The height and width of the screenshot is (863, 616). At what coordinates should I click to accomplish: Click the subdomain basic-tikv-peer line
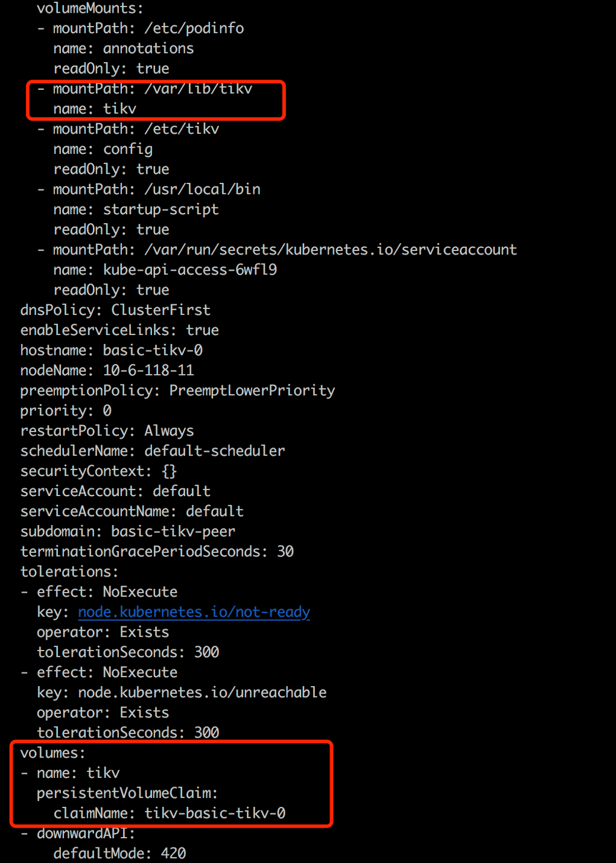coord(127,531)
